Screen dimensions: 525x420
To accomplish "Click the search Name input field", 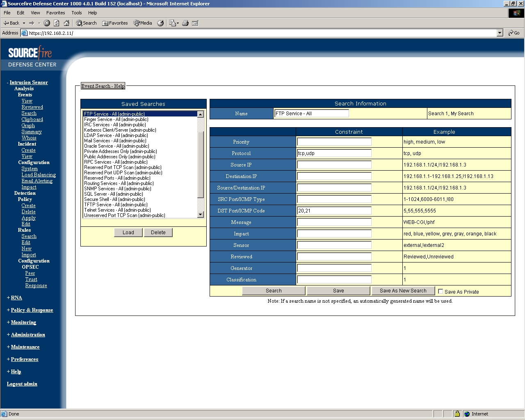I will (x=311, y=114).
